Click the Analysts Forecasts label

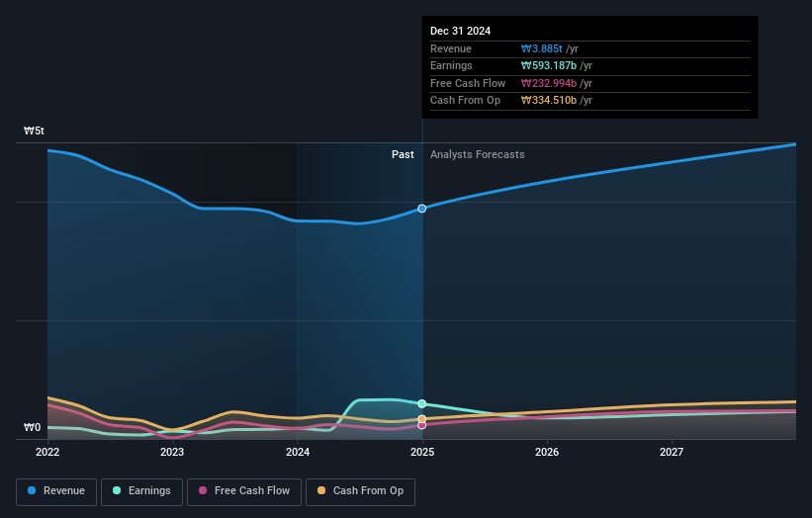477,154
